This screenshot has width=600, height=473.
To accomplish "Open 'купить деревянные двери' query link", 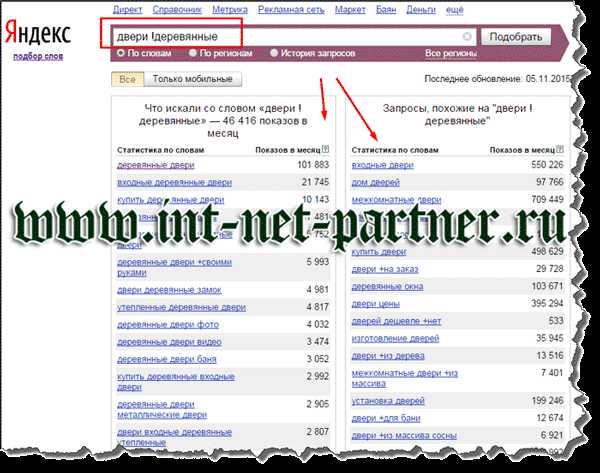I will pyautogui.click(x=171, y=200).
